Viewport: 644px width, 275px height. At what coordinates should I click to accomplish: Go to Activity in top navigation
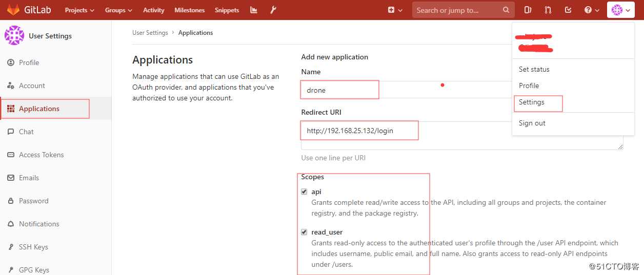pyautogui.click(x=154, y=10)
